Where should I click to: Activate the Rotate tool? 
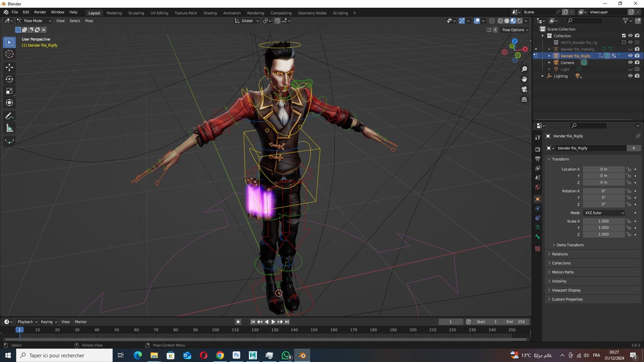click(x=9, y=79)
